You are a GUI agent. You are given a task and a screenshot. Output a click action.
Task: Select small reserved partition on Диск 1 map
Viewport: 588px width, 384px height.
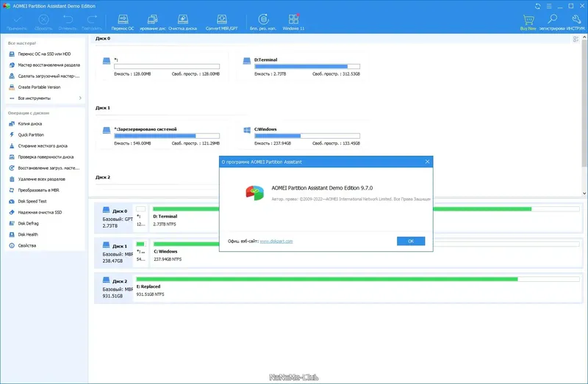click(x=141, y=253)
